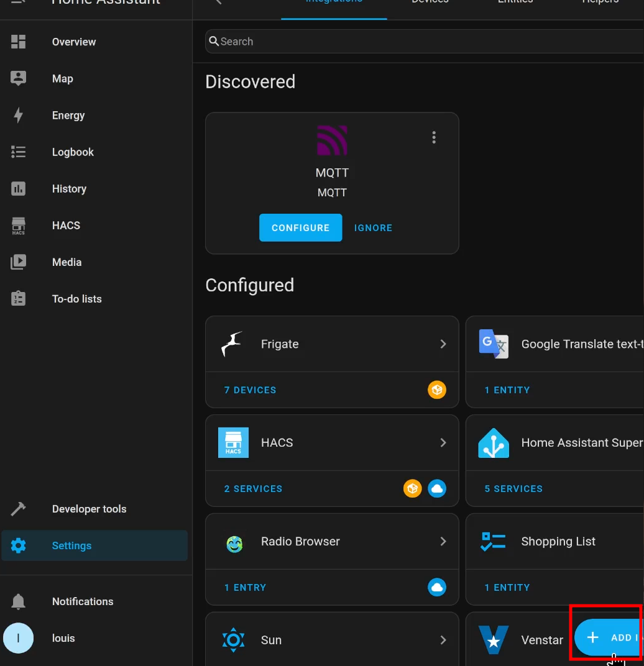Open the Overview dashboard icon

point(18,42)
